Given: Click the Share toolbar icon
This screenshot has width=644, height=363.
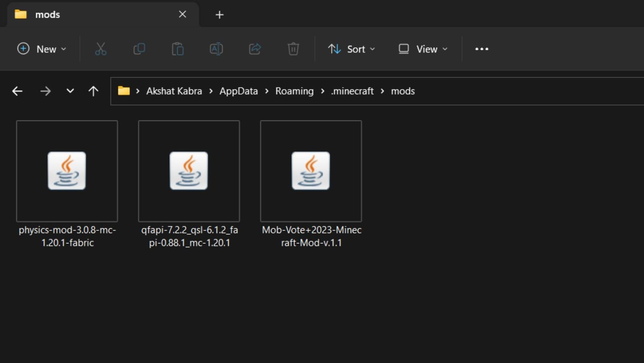Looking at the screenshot, I should point(255,49).
